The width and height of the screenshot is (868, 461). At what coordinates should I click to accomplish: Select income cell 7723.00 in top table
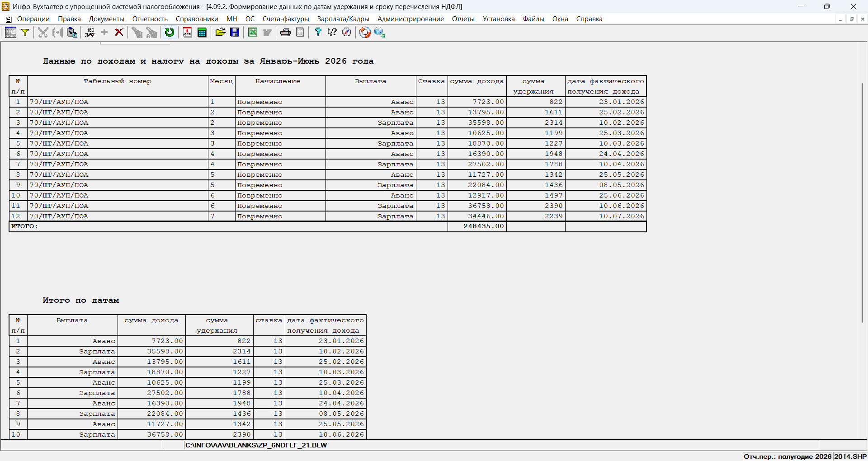[x=477, y=102]
